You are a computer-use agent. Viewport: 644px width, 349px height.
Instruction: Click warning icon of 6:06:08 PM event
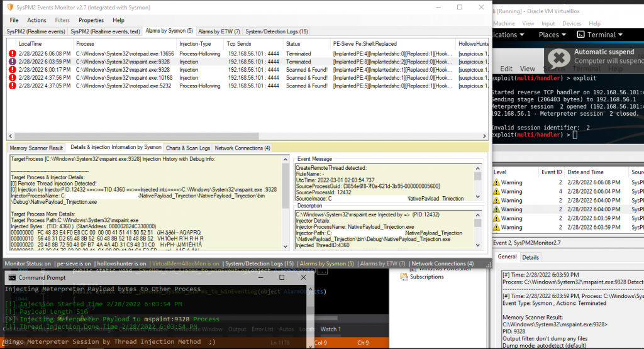click(497, 182)
